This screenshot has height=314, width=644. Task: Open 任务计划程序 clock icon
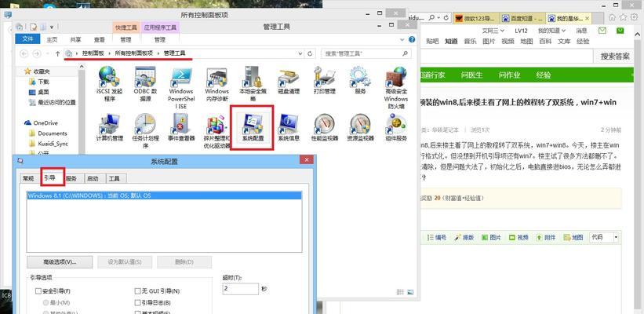tap(145, 123)
